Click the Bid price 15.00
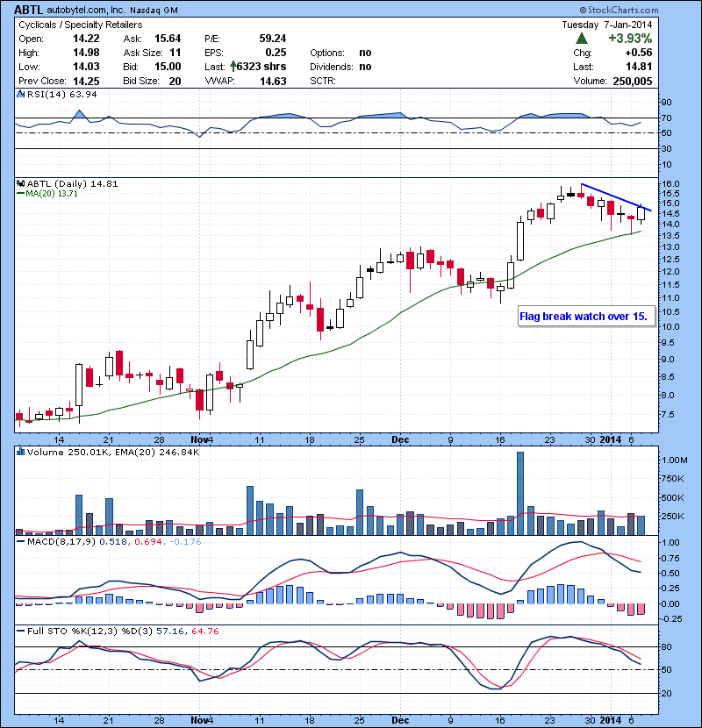 (168, 67)
